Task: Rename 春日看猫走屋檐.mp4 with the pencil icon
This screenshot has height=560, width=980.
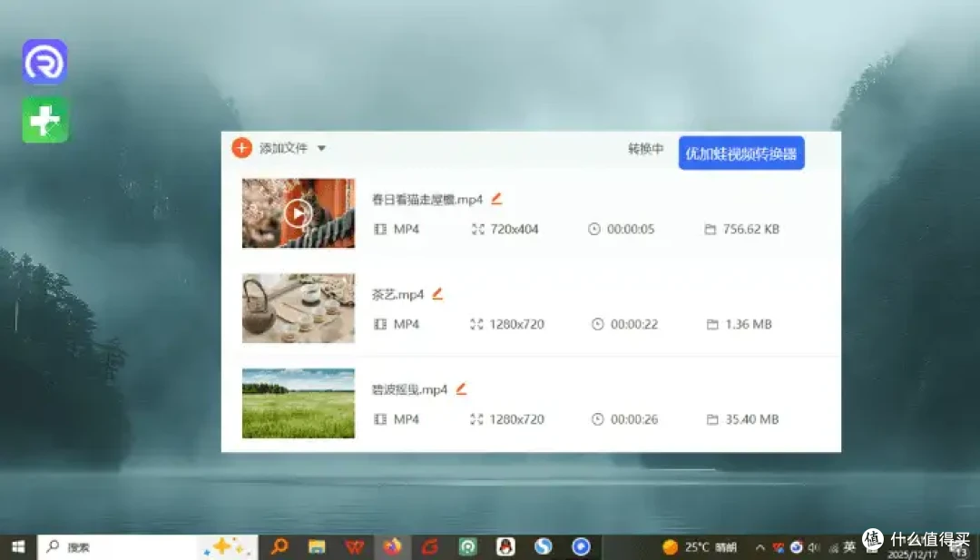Action: 496,199
